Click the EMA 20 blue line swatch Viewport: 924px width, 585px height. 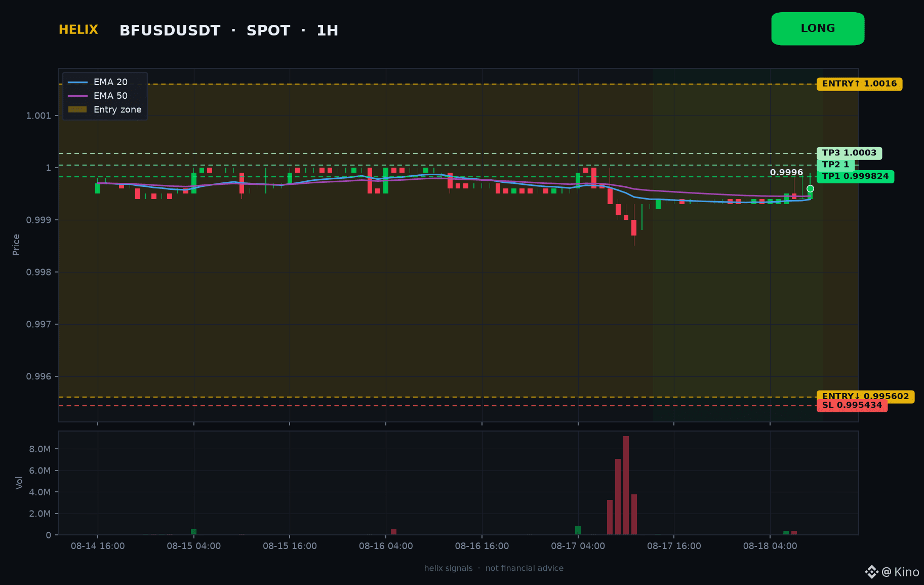coord(77,82)
